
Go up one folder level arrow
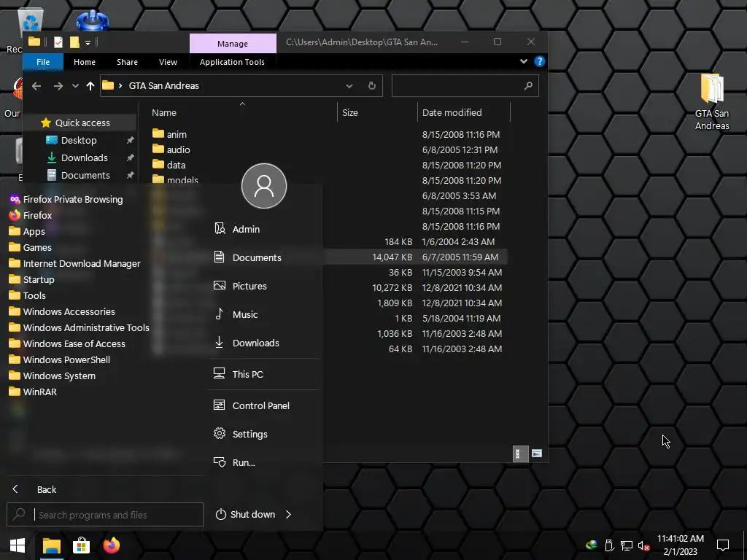tap(90, 86)
